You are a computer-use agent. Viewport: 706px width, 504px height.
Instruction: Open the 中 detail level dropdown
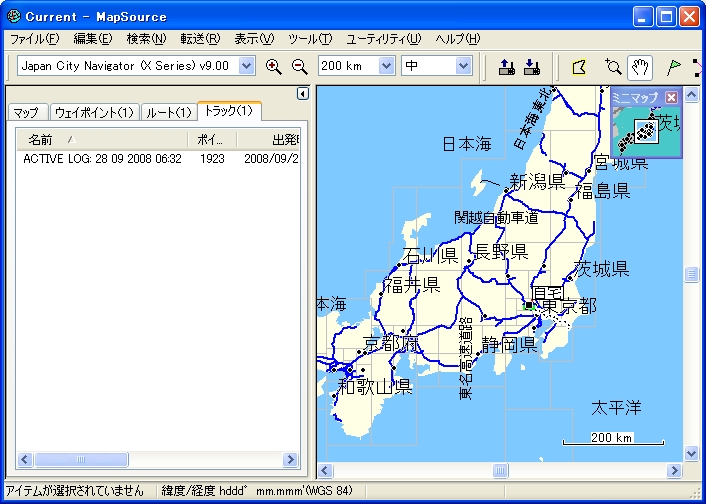(463, 66)
